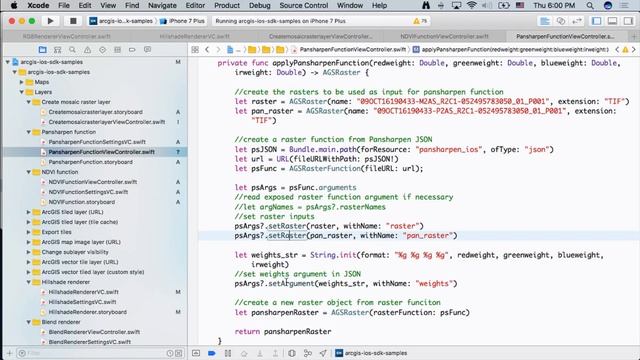
Task: Simulate location arrow icon
Action: click(323, 353)
